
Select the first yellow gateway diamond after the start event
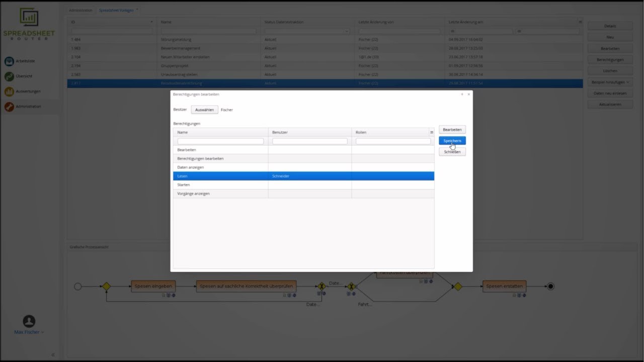click(x=106, y=286)
